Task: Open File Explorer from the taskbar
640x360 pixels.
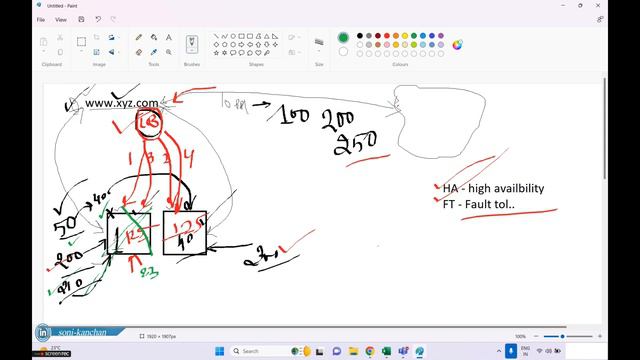Action: pyautogui.click(x=353, y=351)
